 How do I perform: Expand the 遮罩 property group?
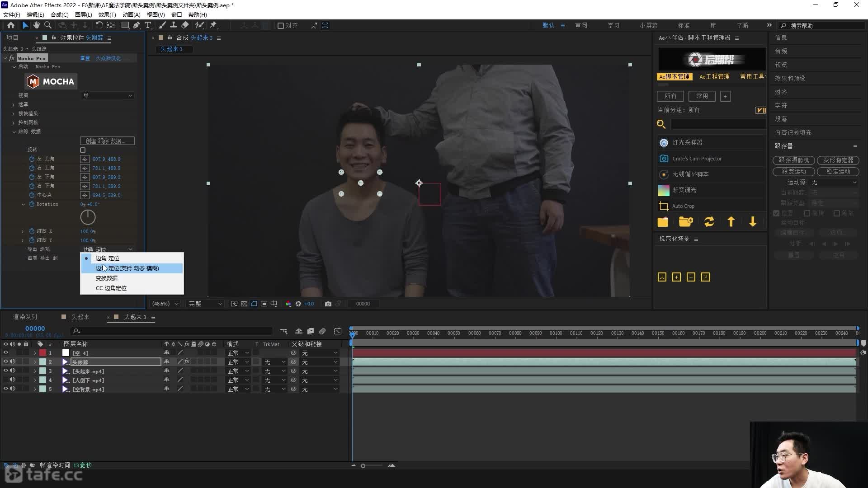[14, 105]
